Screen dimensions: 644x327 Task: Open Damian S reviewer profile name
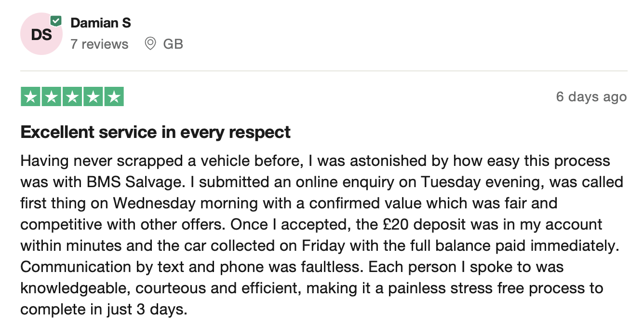click(101, 23)
